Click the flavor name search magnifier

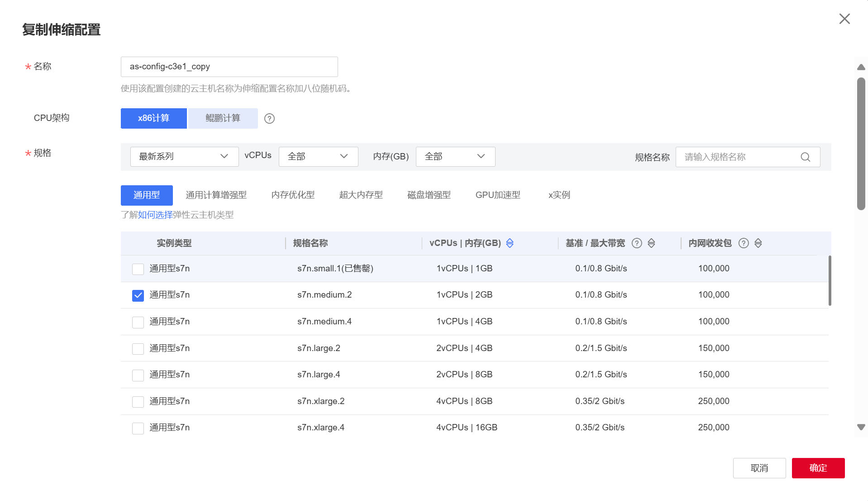tap(805, 157)
